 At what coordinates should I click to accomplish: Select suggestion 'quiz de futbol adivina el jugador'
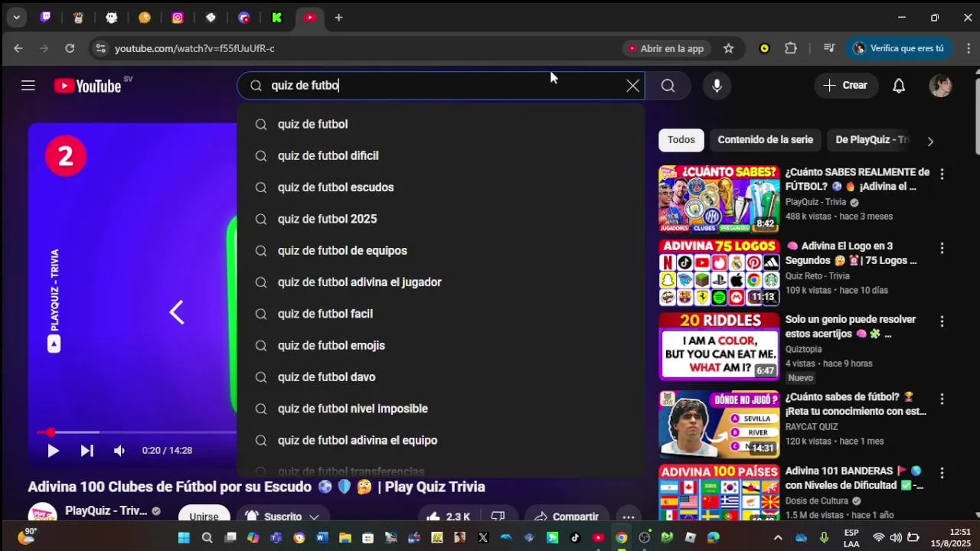coord(441,282)
